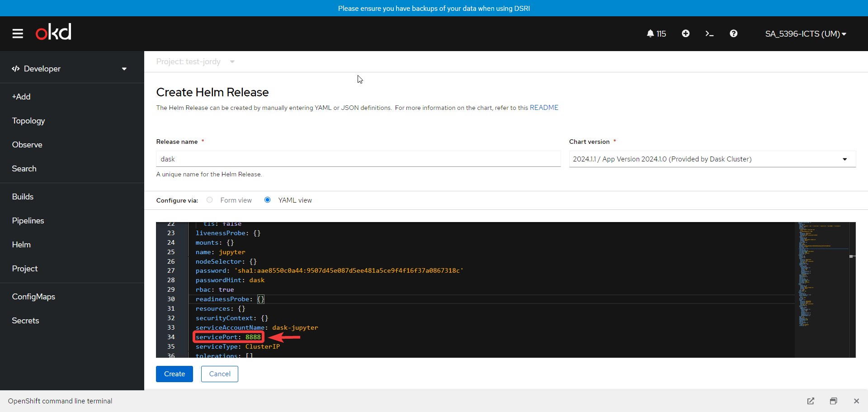Click the Create button

point(175,374)
